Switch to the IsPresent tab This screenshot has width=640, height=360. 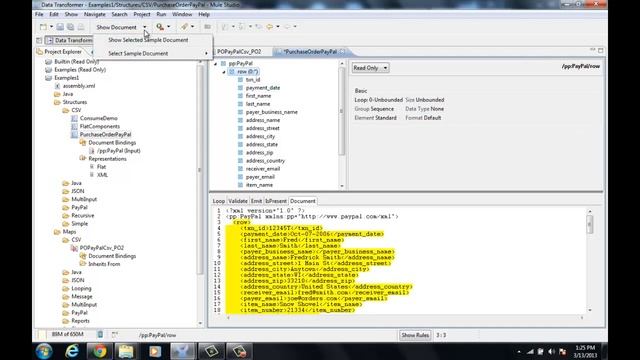276,201
